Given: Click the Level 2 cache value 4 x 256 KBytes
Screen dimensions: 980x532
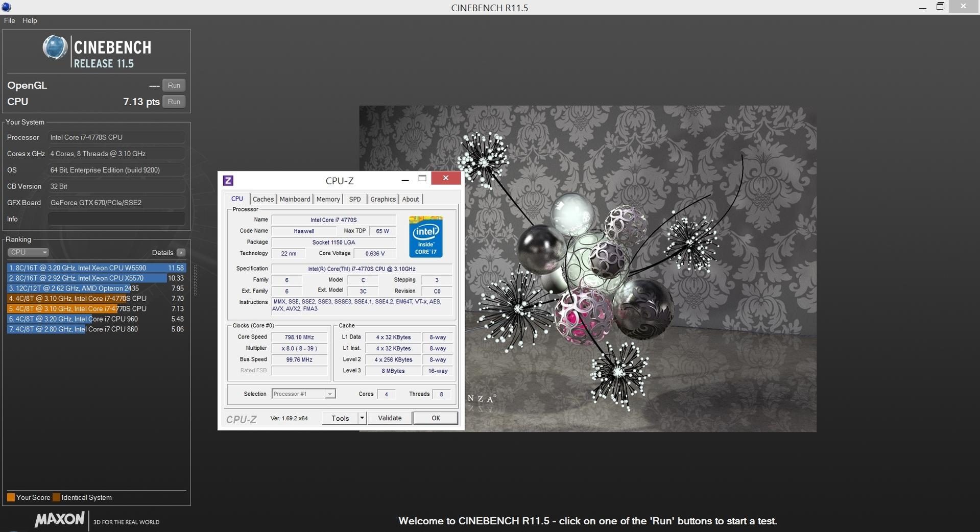Looking at the screenshot, I should [x=393, y=359].
